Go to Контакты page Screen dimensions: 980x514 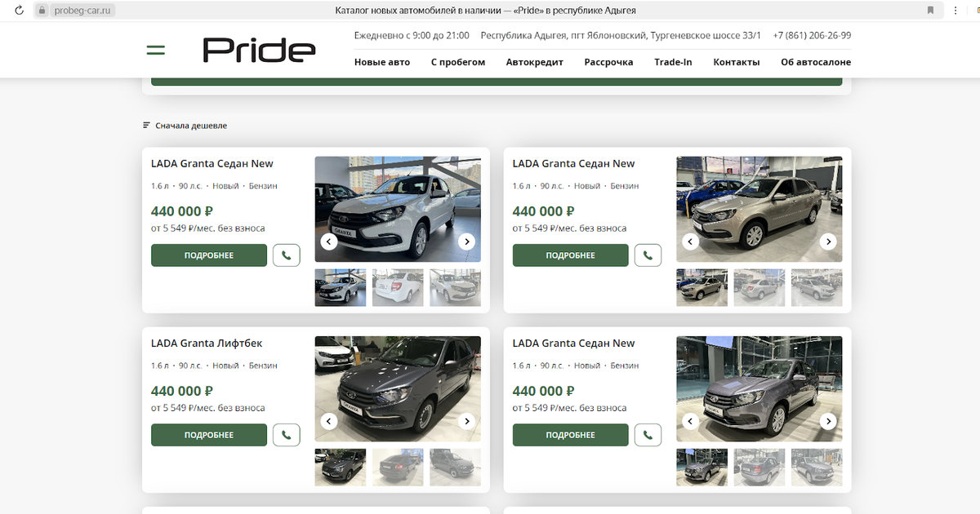click(737, 62)
